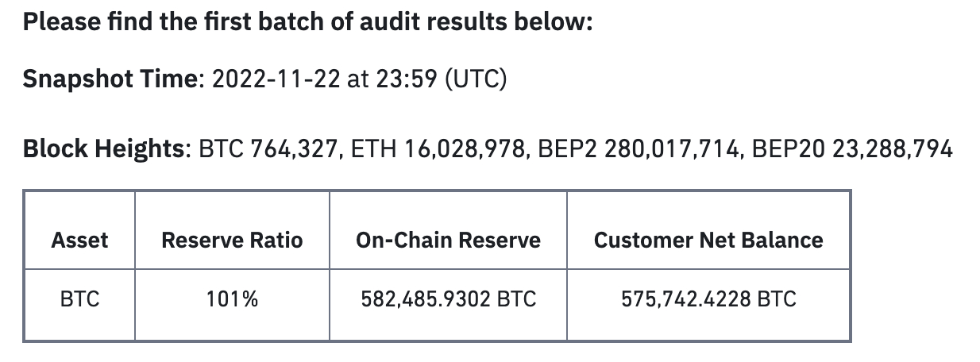The height and width of the screenshot is (362, 980).
Task: Click the bold "Snapshot Time" label
Action: [108, 79]
